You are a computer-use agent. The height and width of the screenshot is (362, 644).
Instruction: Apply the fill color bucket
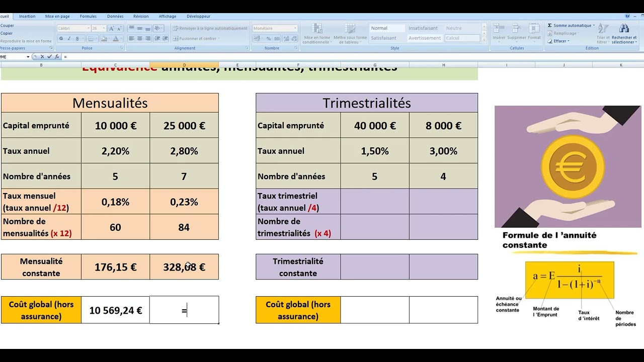coord(104,39)
